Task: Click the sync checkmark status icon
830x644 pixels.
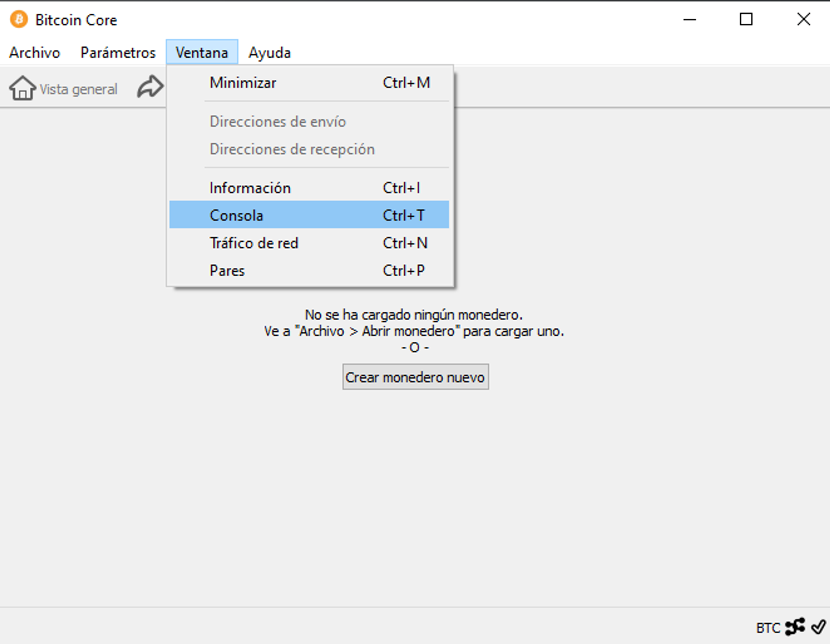Action: [819, 627]
